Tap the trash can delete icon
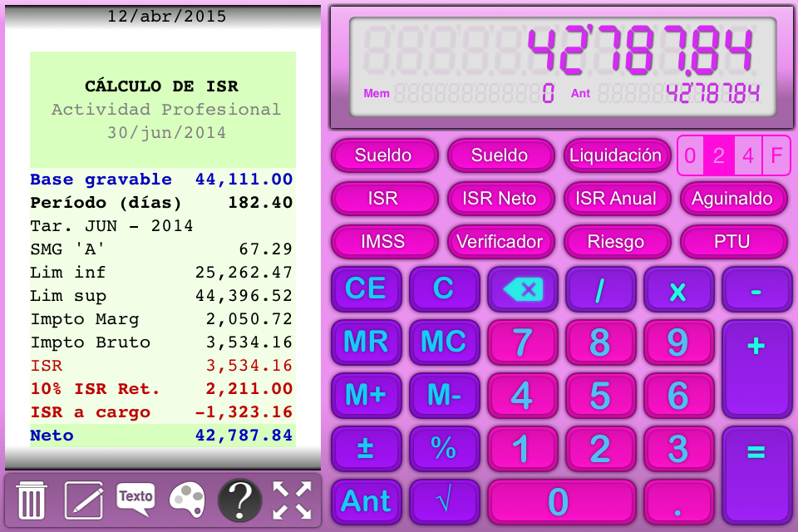This screenshot has height=532, width=798. 32,500
